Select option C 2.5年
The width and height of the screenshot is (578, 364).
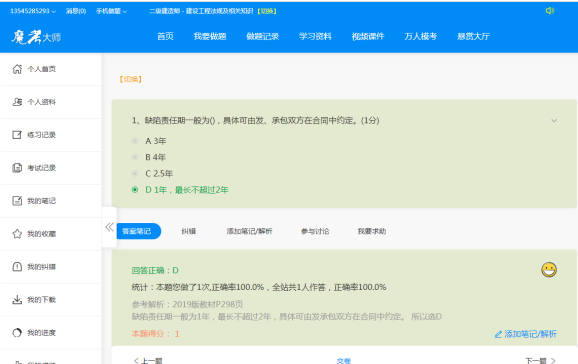135,173
